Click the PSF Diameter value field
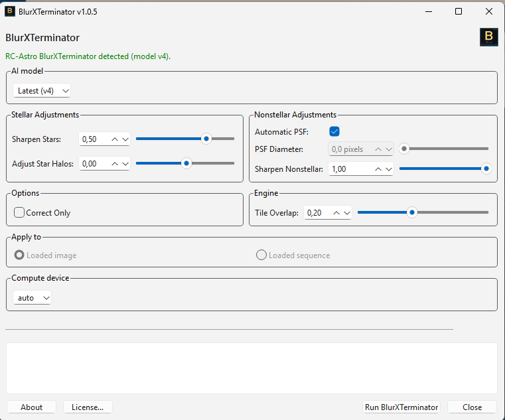The height and width of the screenshot is (420, 505). 361,149
